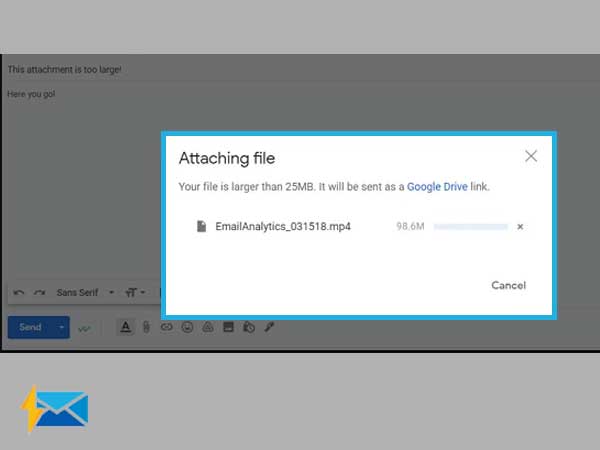
Task: Click the double-checkmark tracking icon
Action: tap(85, 328)
